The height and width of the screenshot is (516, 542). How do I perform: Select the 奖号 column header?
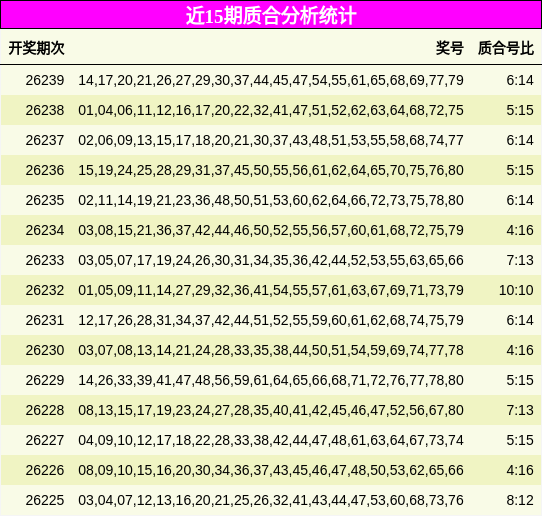450,48
